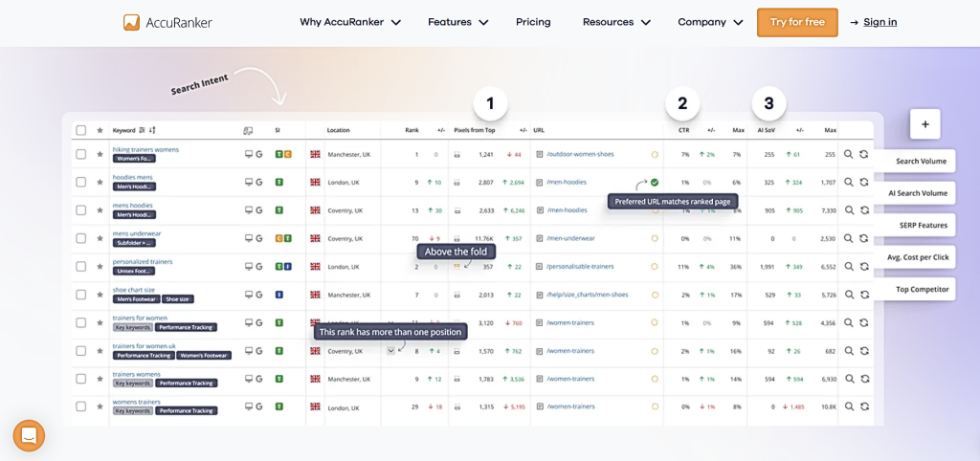Image resolution: width=980 pixels, height=461 pixels.
Task: Star the hiking trainers womens keyword
Action: [x=100, y=154]
